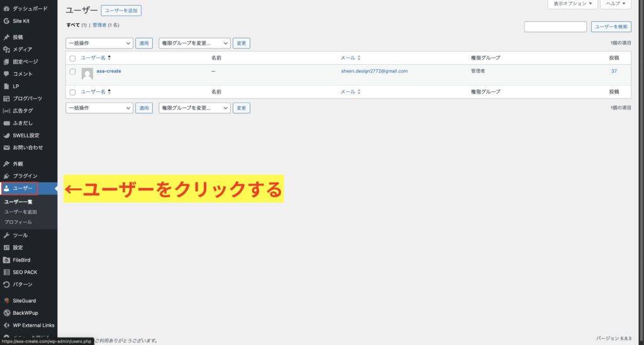The width and height of the screenshot is (644, 345).
Task: Click the SiteGuard shield icon
Action: tap(6, 300)
